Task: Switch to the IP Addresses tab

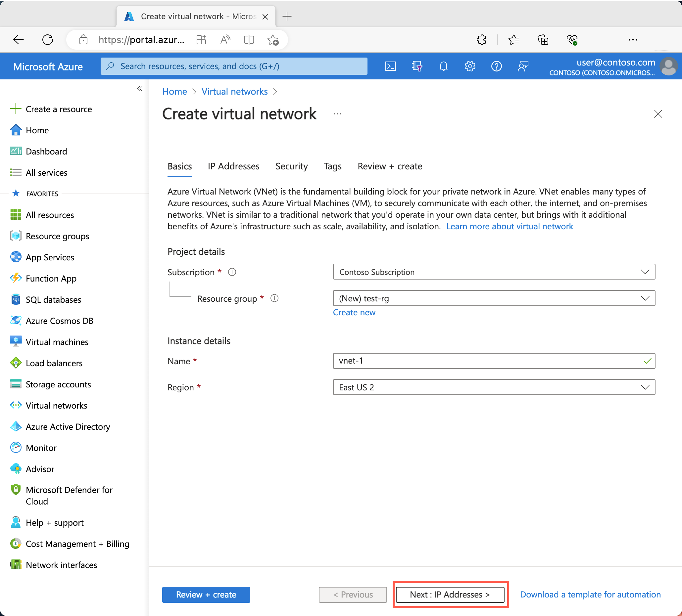Action: tap(233, 165)
